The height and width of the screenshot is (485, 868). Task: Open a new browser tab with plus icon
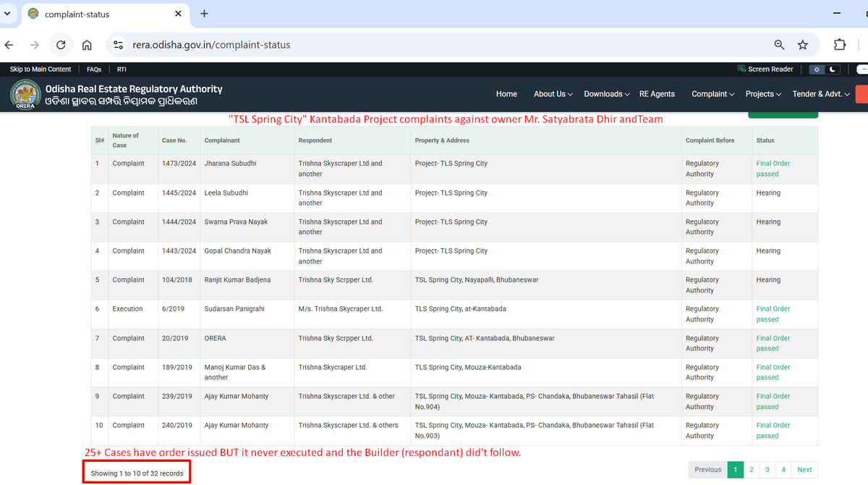coord(204,14)
